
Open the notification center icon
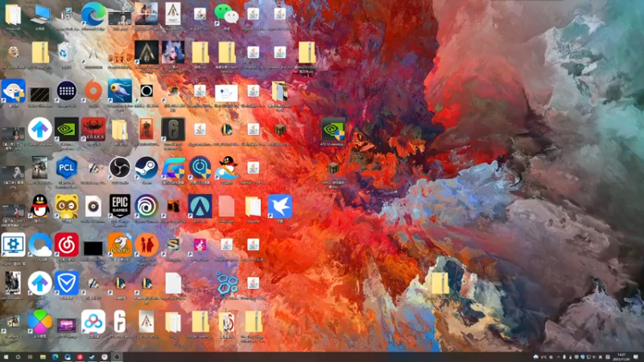pyautogui.click(x=636, y=357)
